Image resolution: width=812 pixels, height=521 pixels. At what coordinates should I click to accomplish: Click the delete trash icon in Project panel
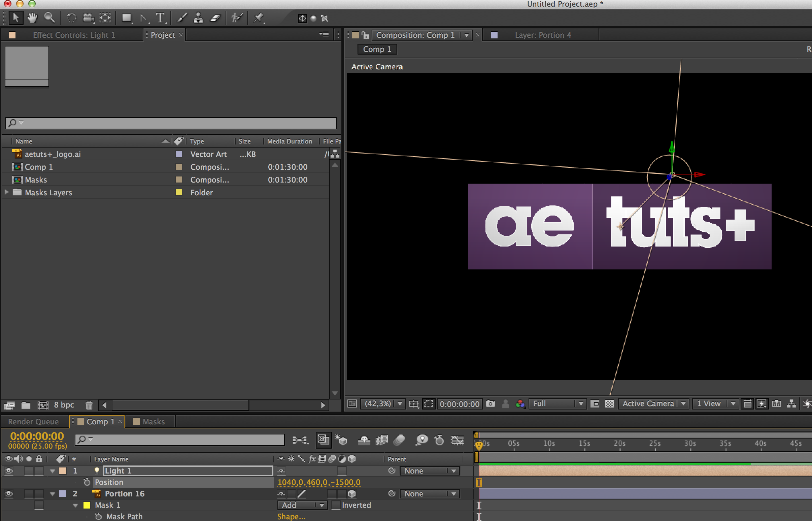89,405
